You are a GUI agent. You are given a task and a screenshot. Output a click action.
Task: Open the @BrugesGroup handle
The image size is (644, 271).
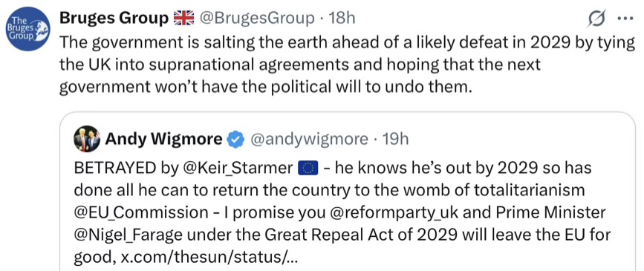[257, 18]
